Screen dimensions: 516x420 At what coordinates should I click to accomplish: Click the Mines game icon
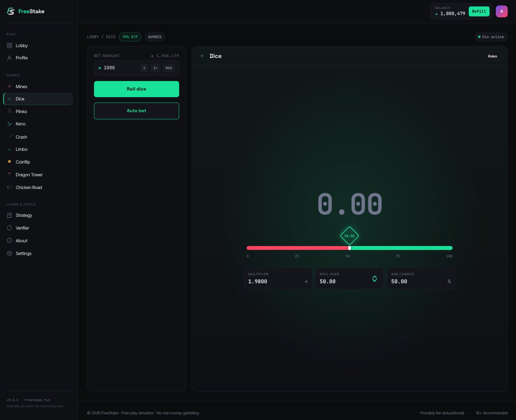pyautogui.click(x=9, y=87)
